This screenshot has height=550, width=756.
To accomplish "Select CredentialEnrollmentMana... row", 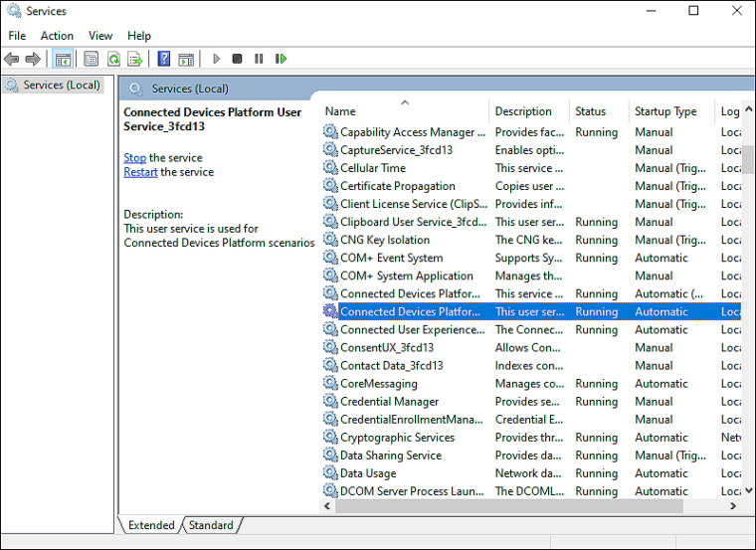I will 530,420.
